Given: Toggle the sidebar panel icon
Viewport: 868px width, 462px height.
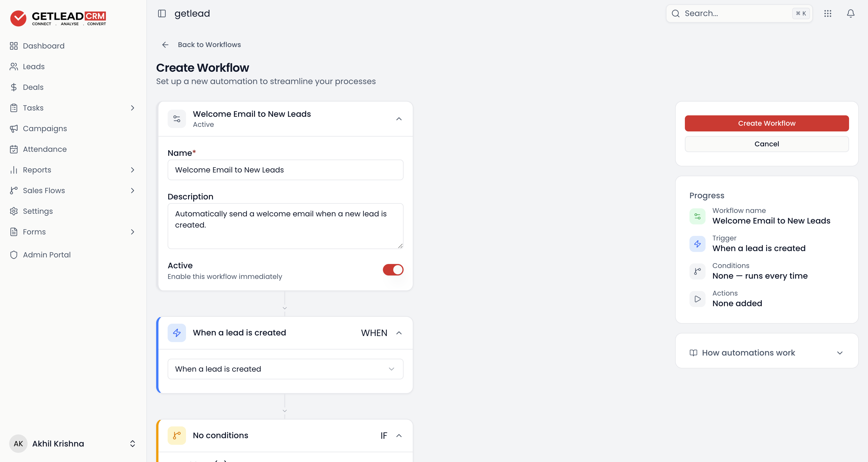Looking at the screenshot, I should click(162, 13).
